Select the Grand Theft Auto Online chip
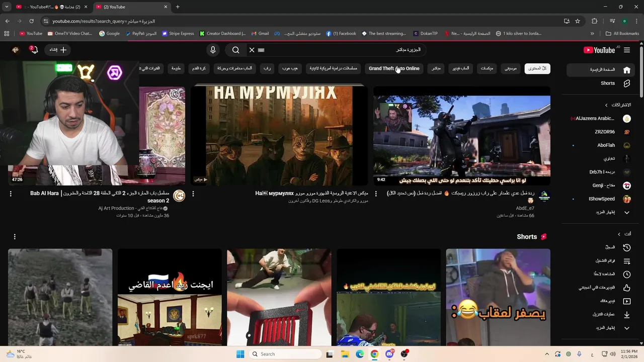The width and height of the screenshot is (644, 362). click(394, 68)
